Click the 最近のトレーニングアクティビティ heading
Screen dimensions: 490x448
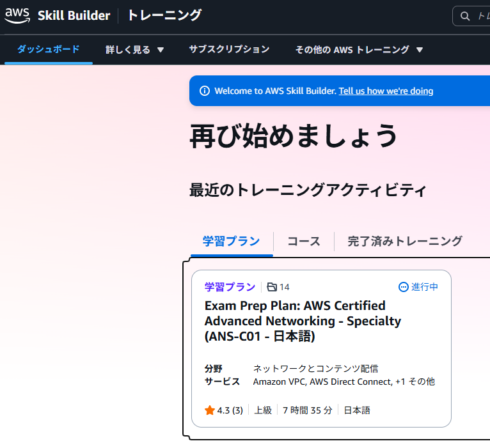tap(308, 190)
